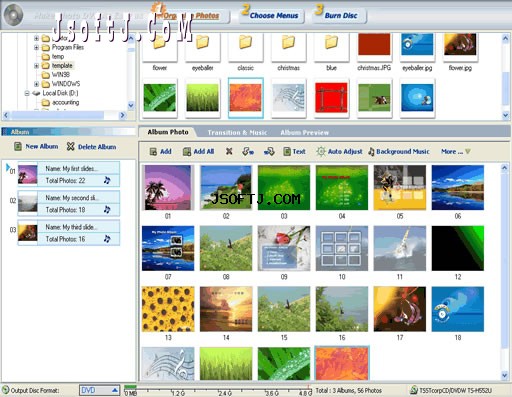
Task: Select christmas.JPG thumbnail
Action: tap(374, 48)
